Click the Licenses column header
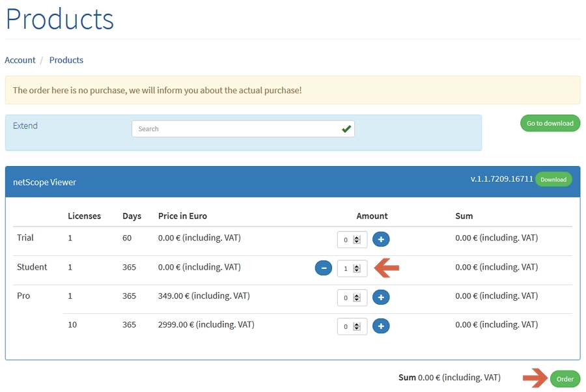The height and width of the screenshot is (392, 586). click(x=84, y=216)
